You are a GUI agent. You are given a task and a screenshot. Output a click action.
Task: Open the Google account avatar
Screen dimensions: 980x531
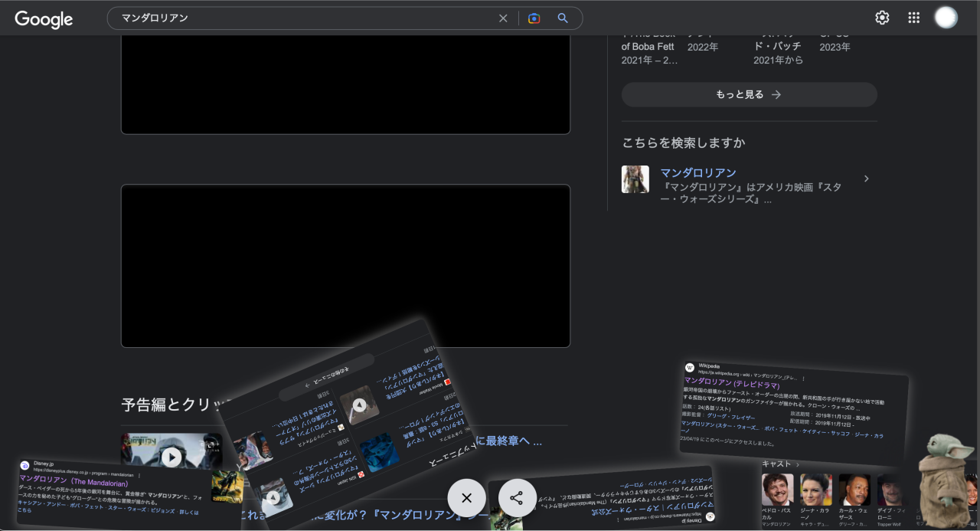coord(947,18)
